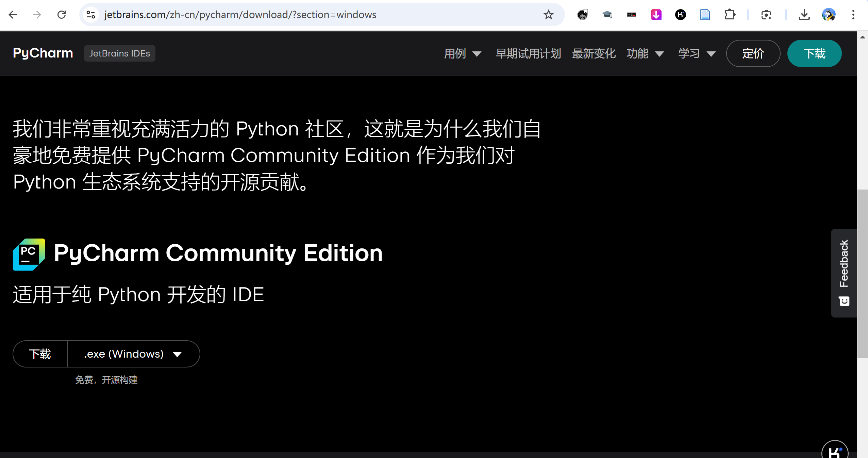This screenshot has width=868, height=458.
Task: Open 早期试用计划 menu item
Action: [528, 53]
